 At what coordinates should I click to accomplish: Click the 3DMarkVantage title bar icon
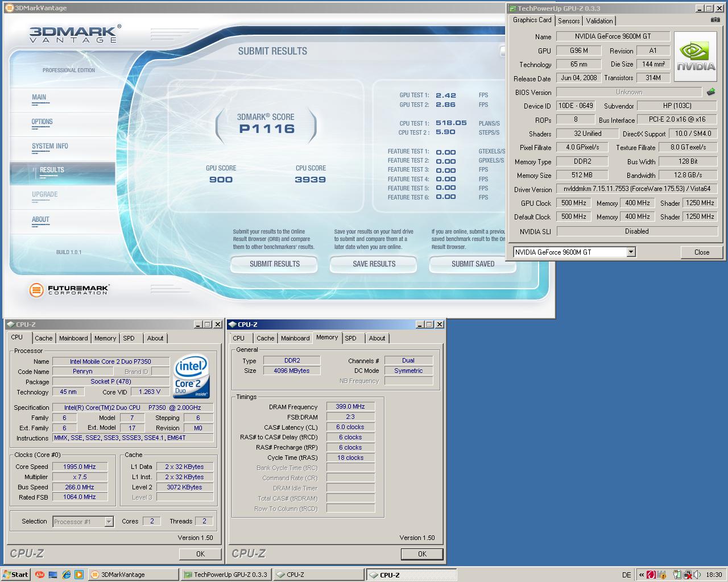[10, 8]
